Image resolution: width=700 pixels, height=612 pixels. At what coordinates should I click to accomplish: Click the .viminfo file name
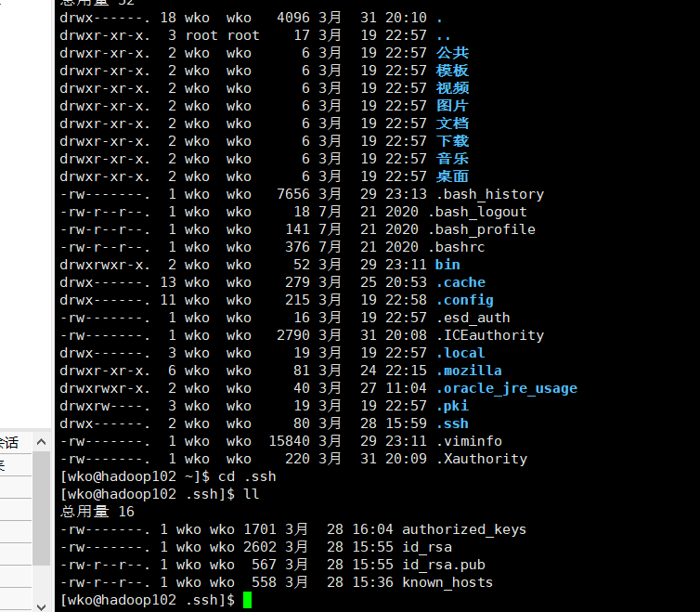[469, 441]
